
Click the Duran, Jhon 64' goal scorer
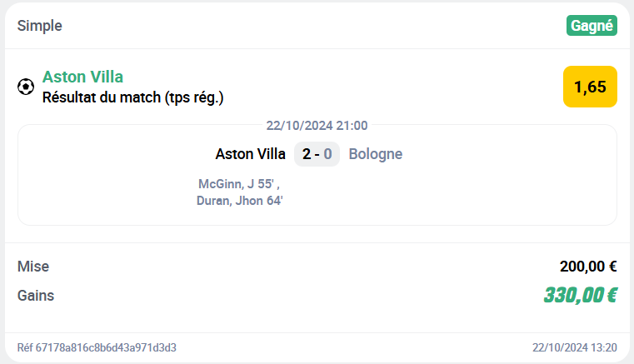click(x=240, y=201)
